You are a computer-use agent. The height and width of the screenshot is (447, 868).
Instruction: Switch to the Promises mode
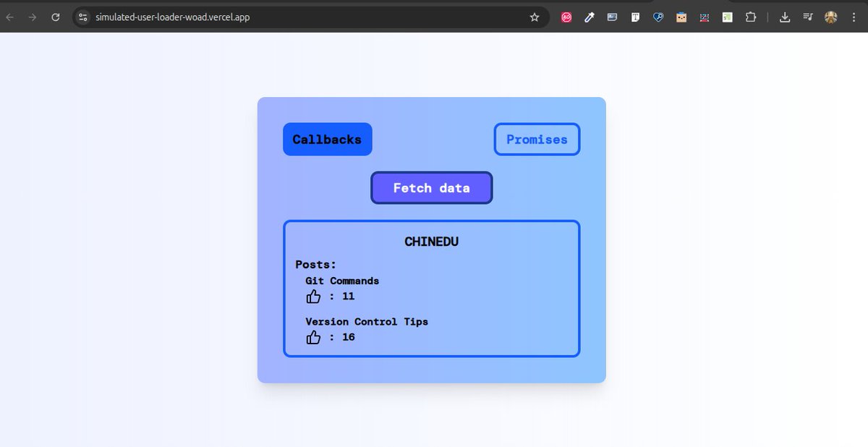pos(537,139)
